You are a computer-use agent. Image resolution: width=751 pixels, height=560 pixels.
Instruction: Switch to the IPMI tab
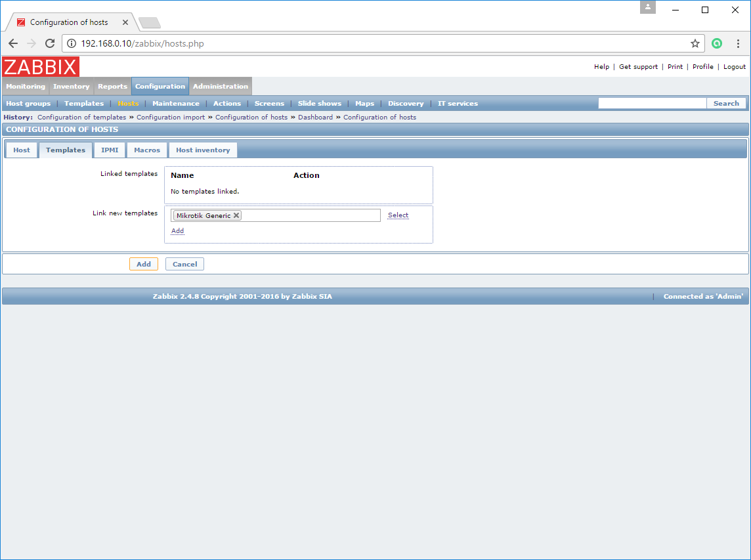[110, 150]
